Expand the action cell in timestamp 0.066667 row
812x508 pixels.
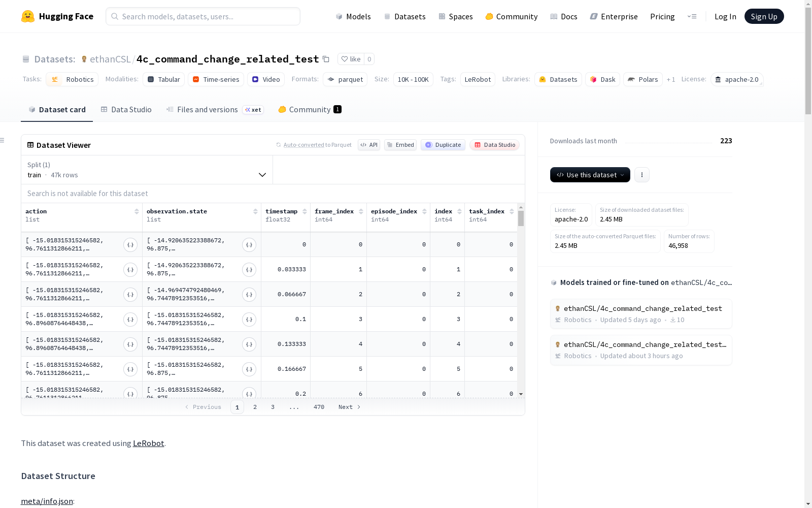click(x=130, y=295)
